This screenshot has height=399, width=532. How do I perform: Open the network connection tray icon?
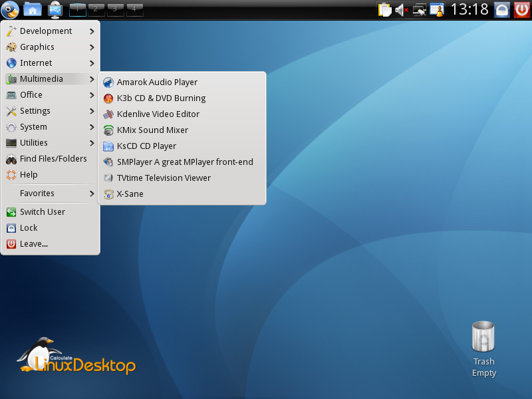click(420, 10)
